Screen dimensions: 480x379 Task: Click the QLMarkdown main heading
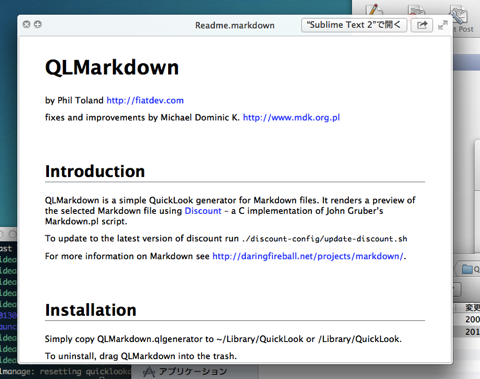[112, 68]
